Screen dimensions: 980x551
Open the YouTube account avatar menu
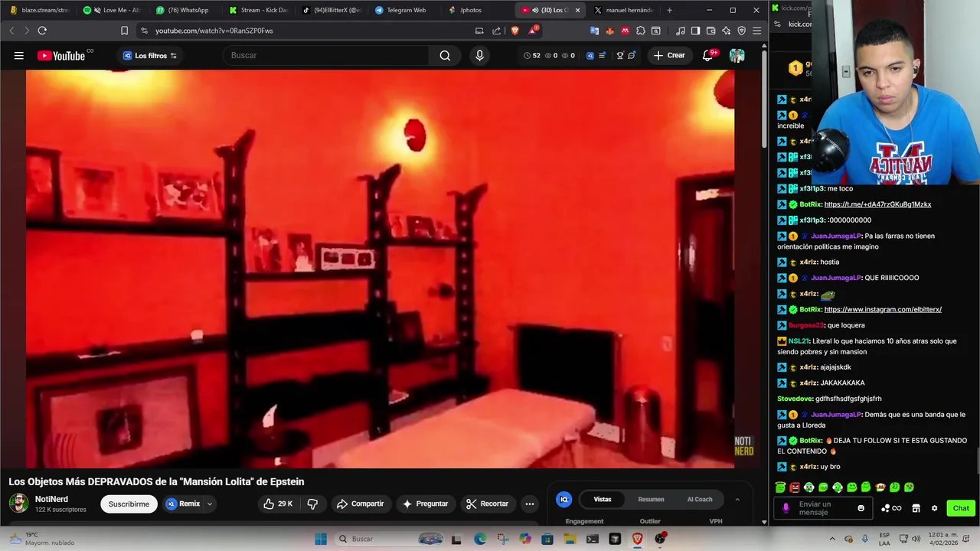[737, 55]
